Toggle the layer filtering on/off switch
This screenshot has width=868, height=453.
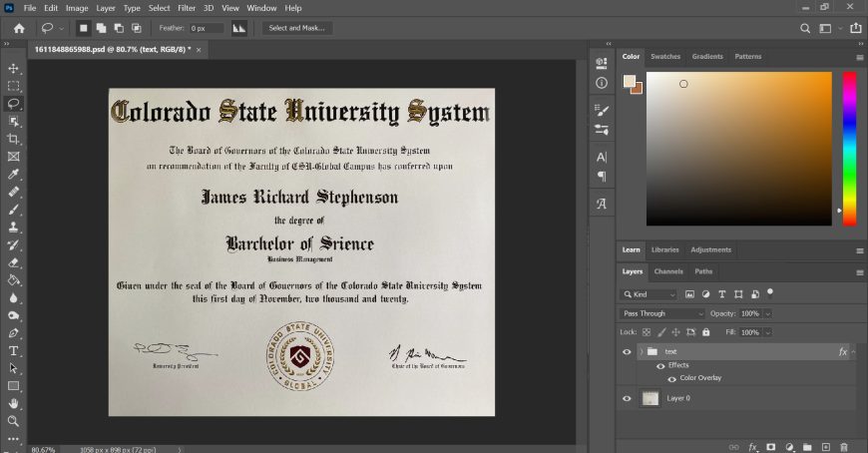[770, 292]
